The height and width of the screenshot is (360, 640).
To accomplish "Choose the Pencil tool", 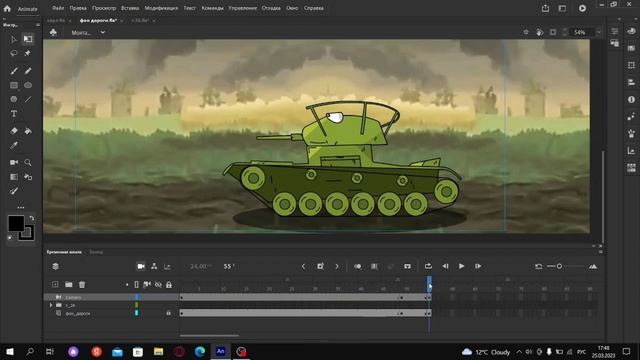I will pos(28,71).
